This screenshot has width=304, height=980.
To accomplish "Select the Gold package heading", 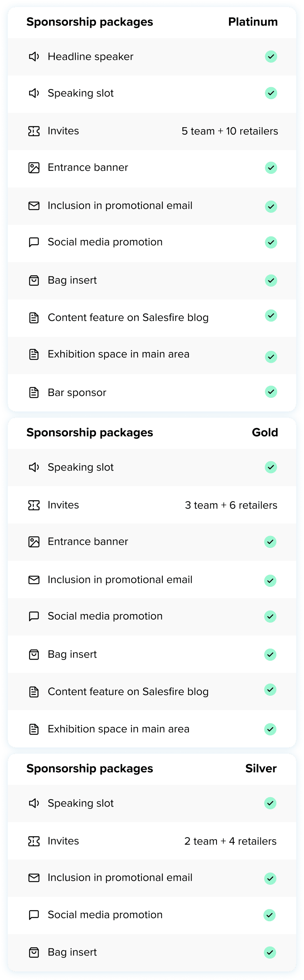I will click(x=265, y=432).
